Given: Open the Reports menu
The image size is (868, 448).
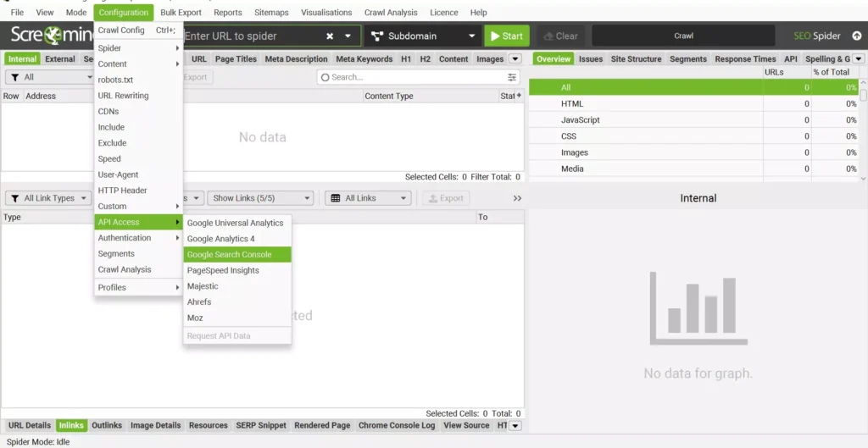Looking at the screenshot, I should click(227, 12).
